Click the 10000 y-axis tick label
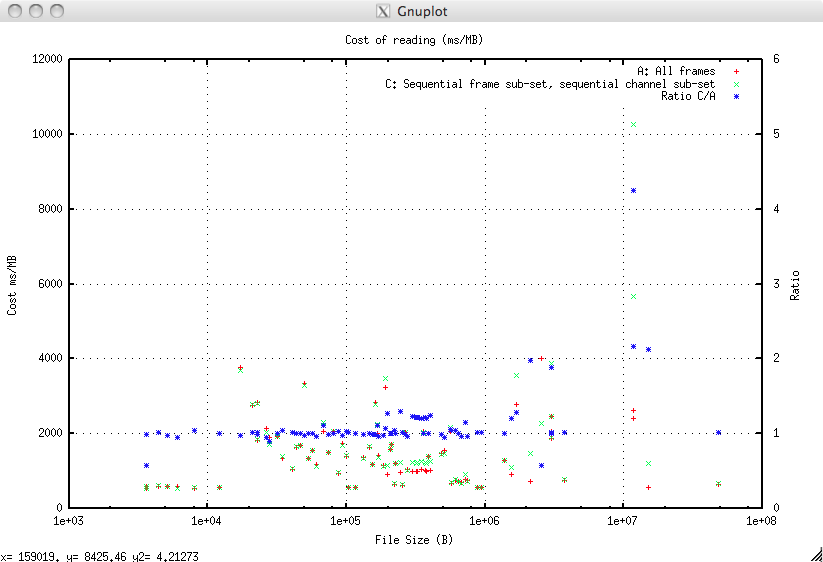 tap(47, 134)
